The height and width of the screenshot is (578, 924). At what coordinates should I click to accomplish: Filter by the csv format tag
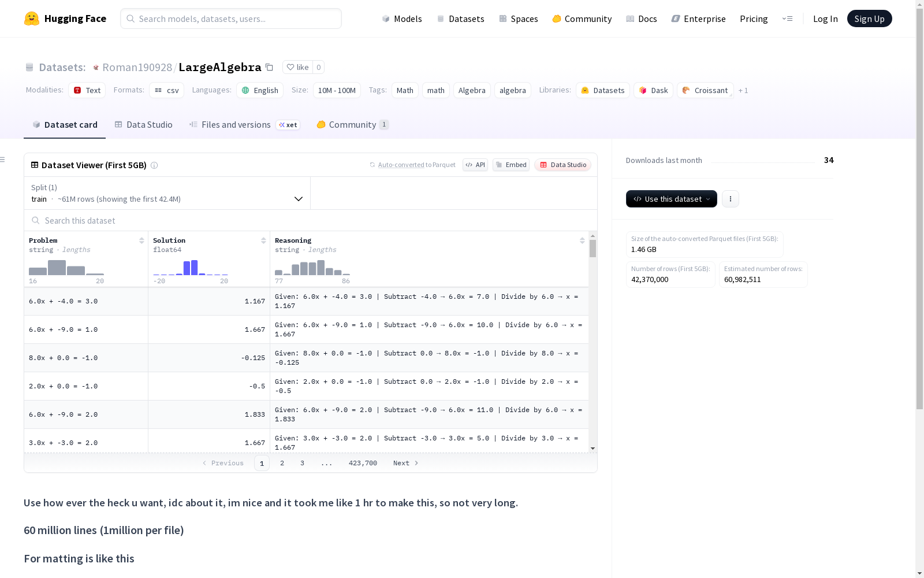tap(167, 90)
